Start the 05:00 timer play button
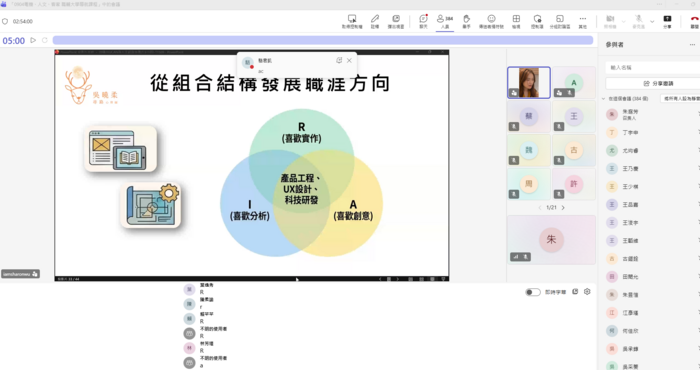This screenshot has width=700, height=370. point(33,40)
